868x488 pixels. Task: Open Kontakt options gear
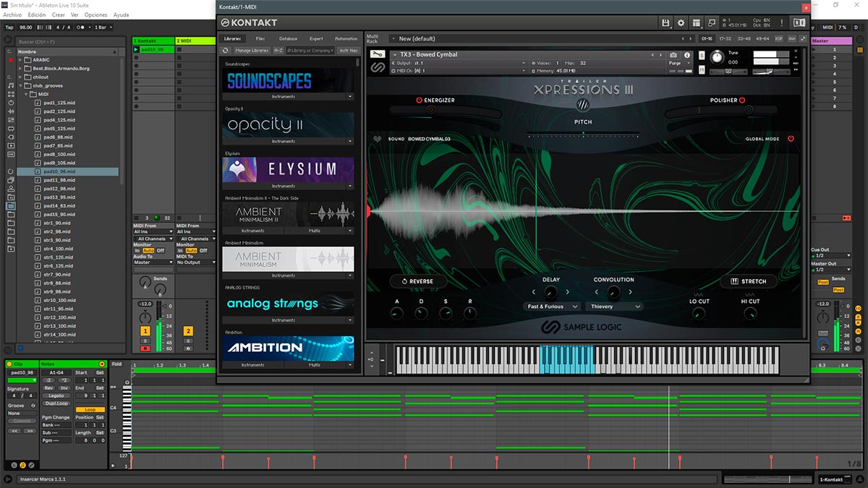tap(681, 23)
